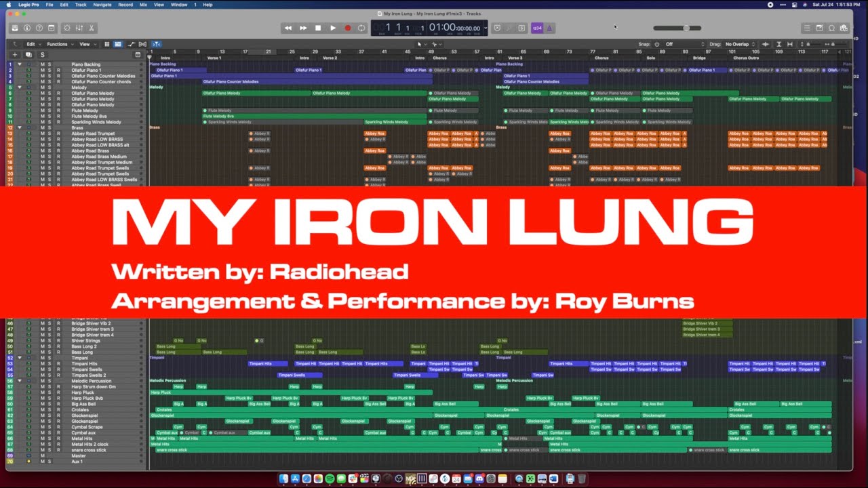Viewport: 868px width, 488px height.
Task: Switch to grid view icon
Action: pyautogui.click(x=106, y=44)
